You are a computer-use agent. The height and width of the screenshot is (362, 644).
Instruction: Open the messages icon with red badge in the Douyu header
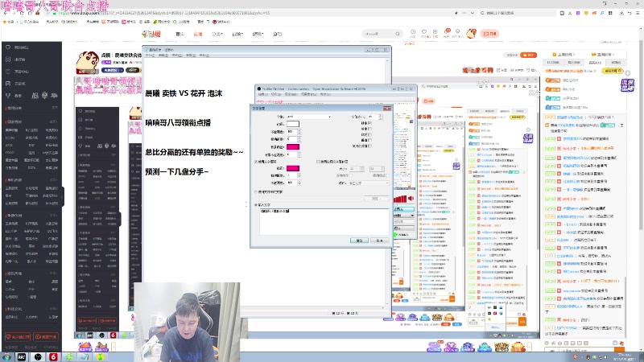tap(447, 31)
